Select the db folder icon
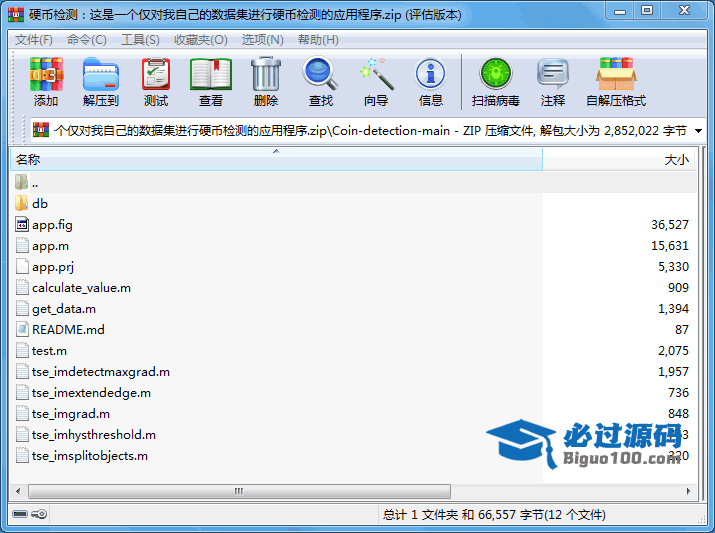Image resolution: width=715 pixels, height=533 pixels. 21,203
